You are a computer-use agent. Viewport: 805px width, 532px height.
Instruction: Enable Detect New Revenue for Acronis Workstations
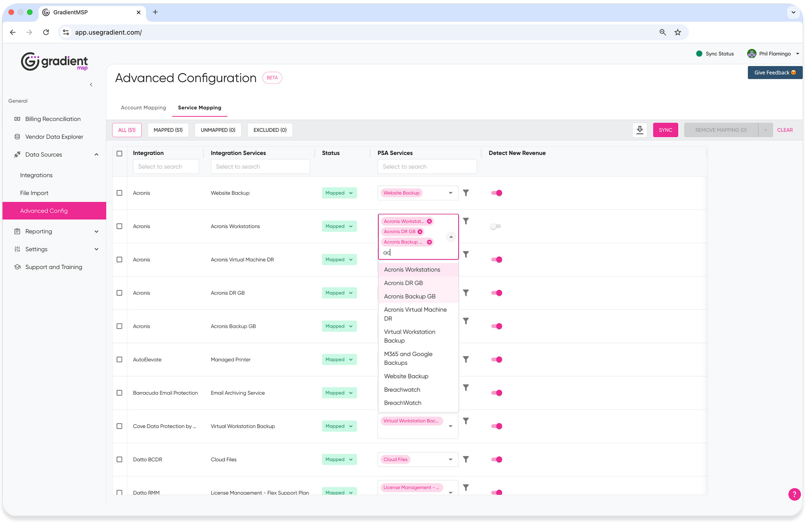pyautogui.click(x=496, y=226)
